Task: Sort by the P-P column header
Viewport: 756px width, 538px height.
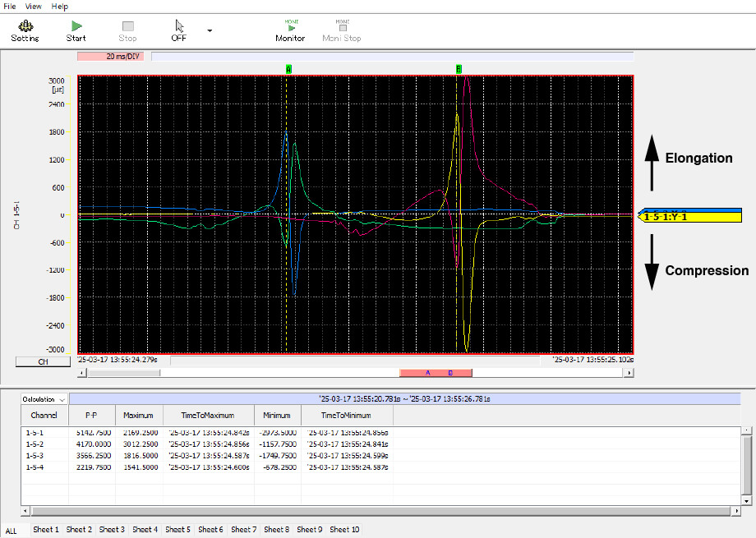Action: (x=90, y=416)
